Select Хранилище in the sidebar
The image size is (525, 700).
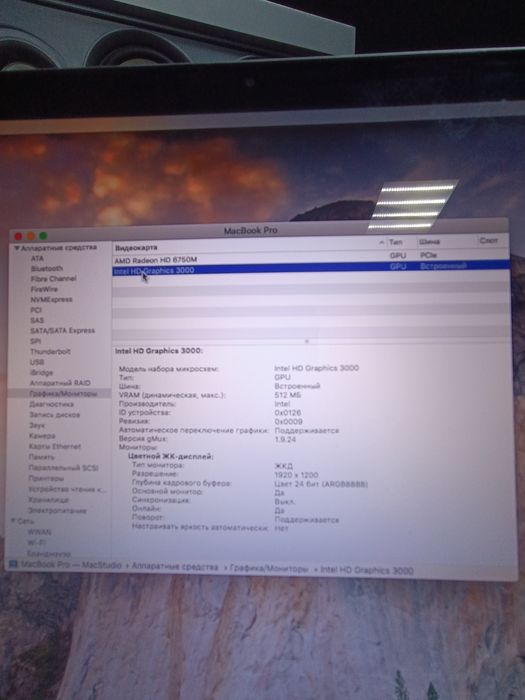(x=48, y=500)
